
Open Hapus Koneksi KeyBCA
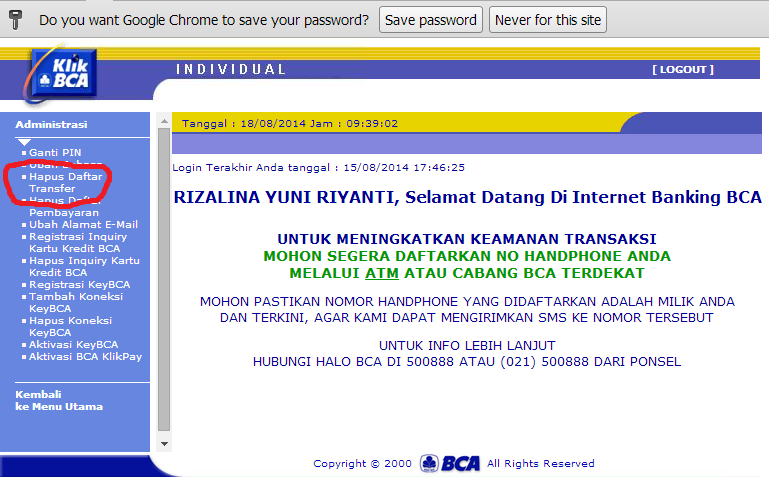[70, 326]
